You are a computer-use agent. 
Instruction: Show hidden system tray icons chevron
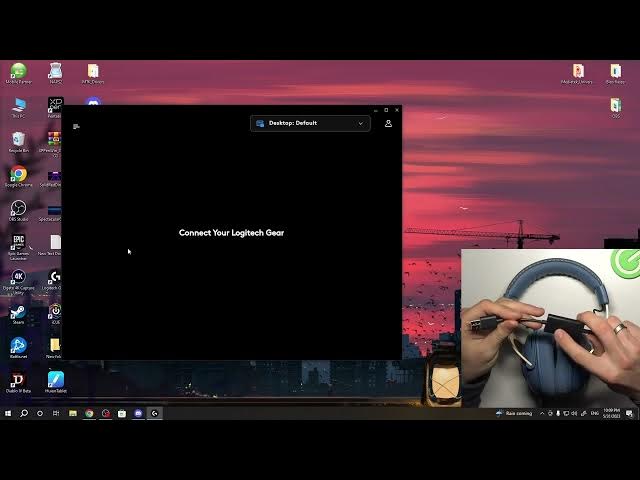click(542, 413)
